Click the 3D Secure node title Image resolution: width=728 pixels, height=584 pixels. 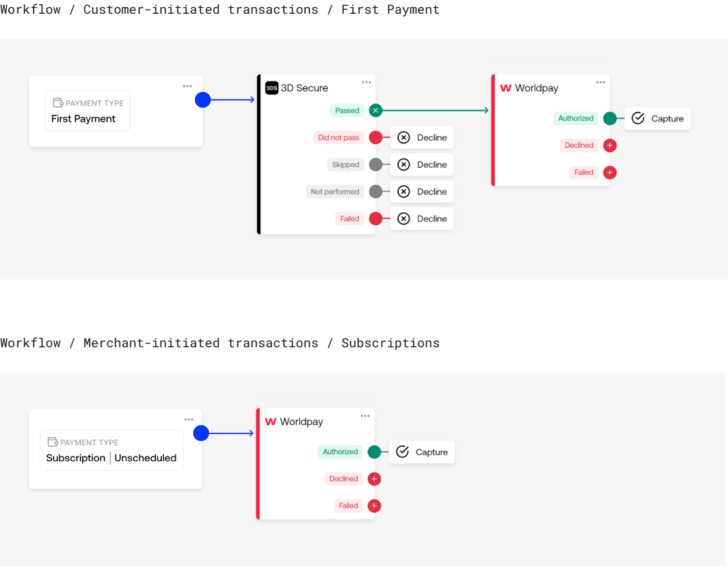pos(304,88)
